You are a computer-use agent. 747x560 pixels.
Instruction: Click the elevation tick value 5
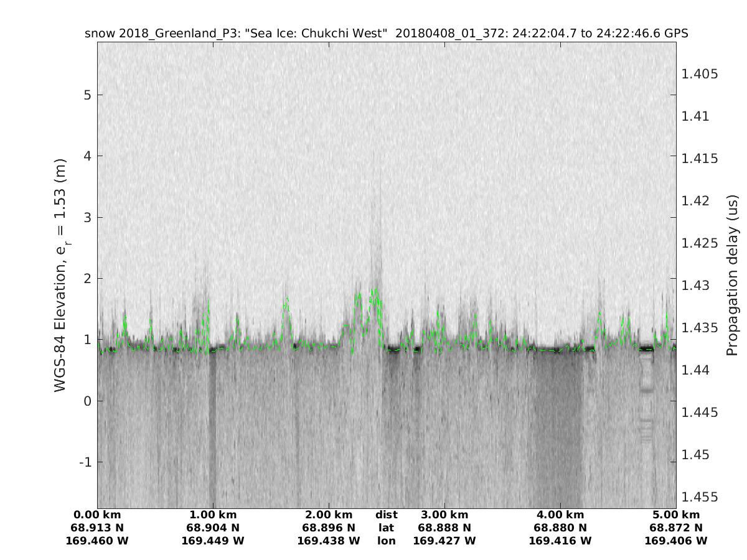(87, 95)
